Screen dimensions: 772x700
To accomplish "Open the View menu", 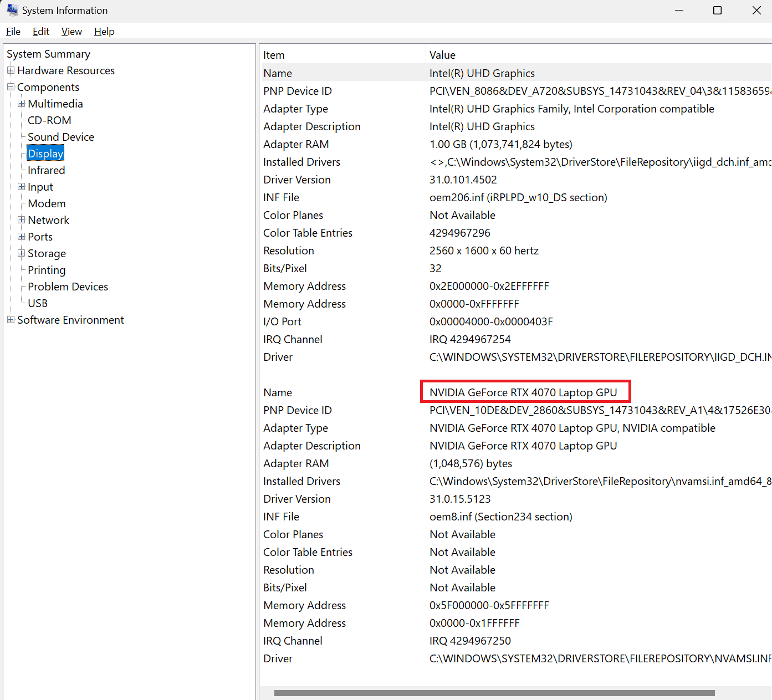I will point(71,32).
